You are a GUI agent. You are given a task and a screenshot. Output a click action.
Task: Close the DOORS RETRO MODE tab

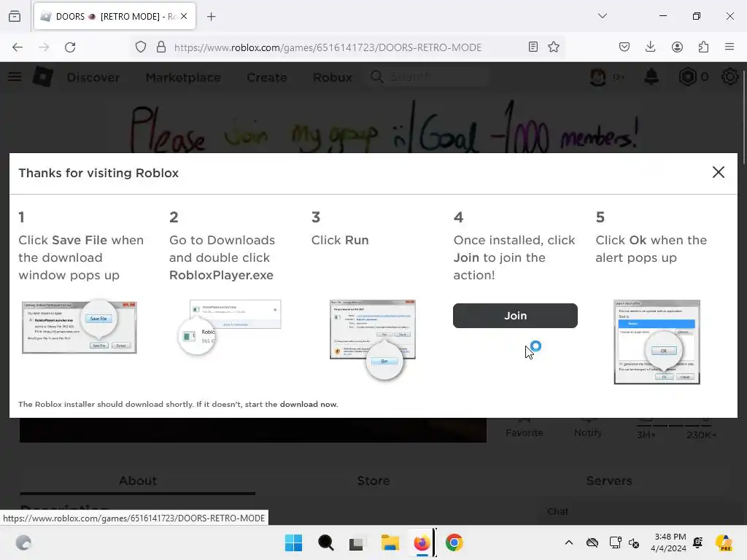tap(184, 16)
